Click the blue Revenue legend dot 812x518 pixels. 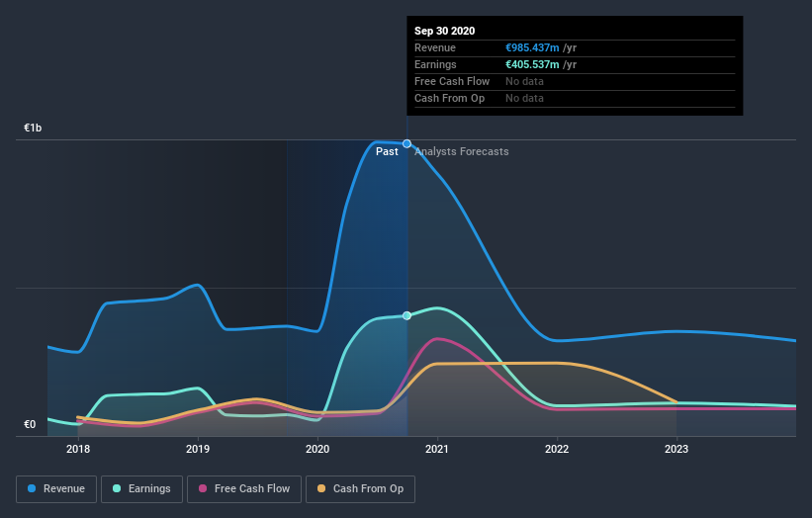(32, 488)
